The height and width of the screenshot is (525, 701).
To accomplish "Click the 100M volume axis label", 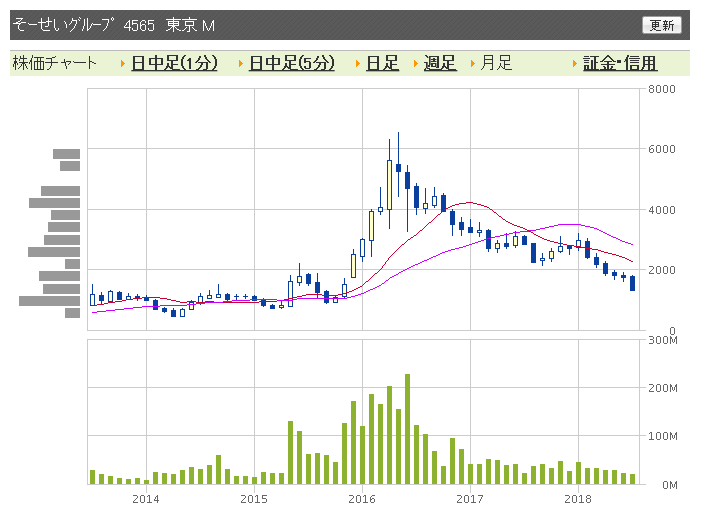I will [x=663, y=436].
